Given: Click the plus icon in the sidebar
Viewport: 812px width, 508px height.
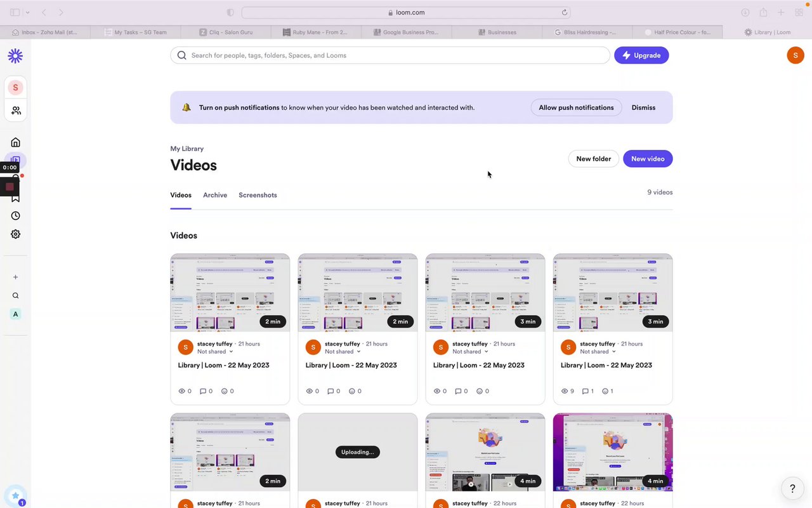Looking at the screenshot, I should pos(16,277).
